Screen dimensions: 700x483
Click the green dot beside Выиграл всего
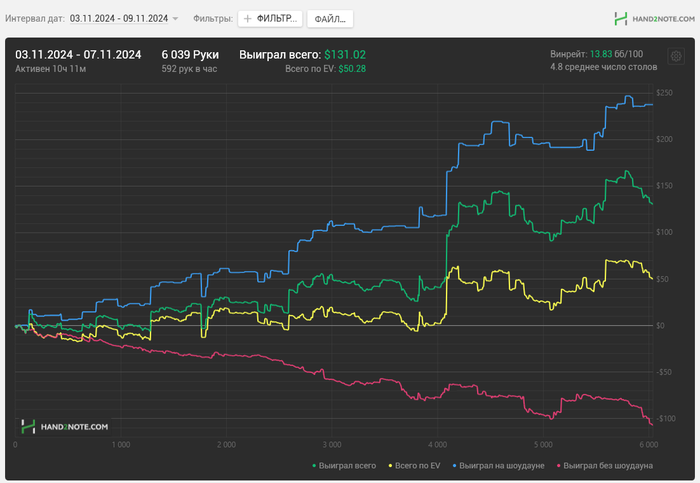tap(314, 466)
